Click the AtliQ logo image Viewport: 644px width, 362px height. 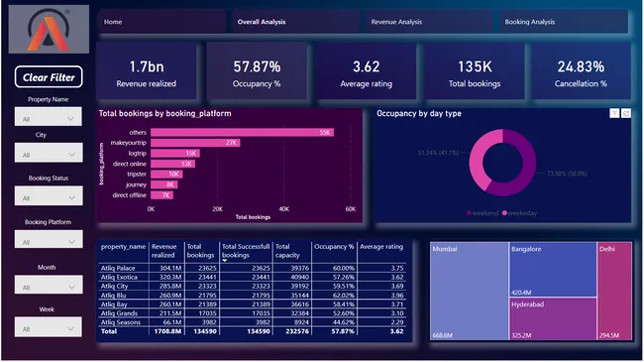tap(49, 29)
